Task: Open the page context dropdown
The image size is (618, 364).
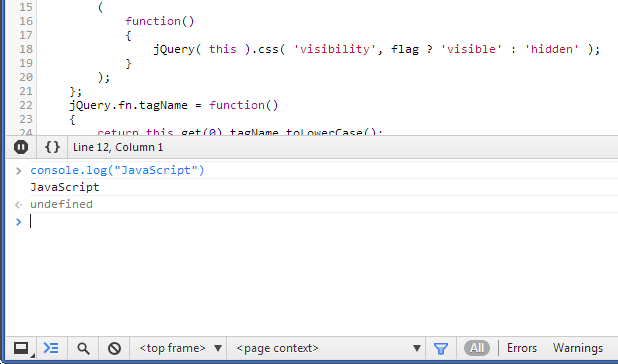Action: (x=328, y=348)
